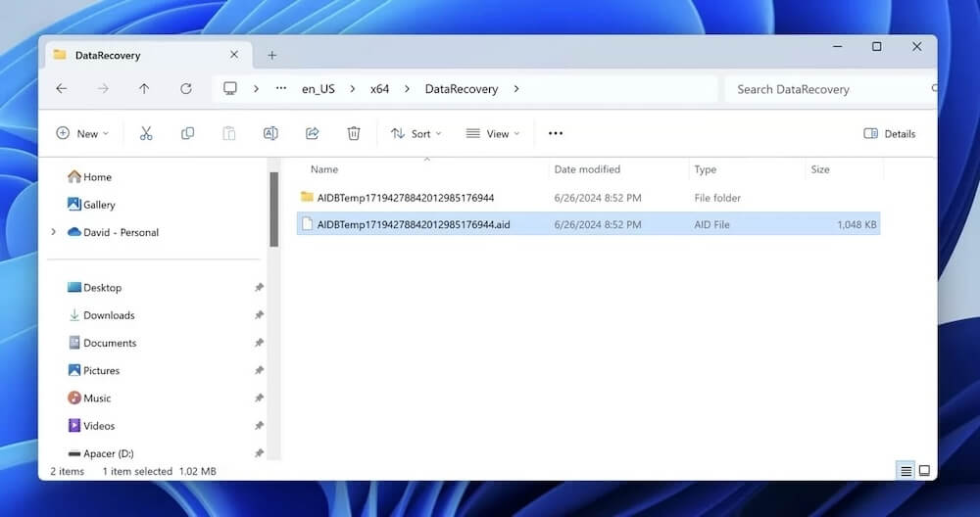Open the Apacer (D:) drive
This screenshot has height=517, width=980.
tap(101, 453)
